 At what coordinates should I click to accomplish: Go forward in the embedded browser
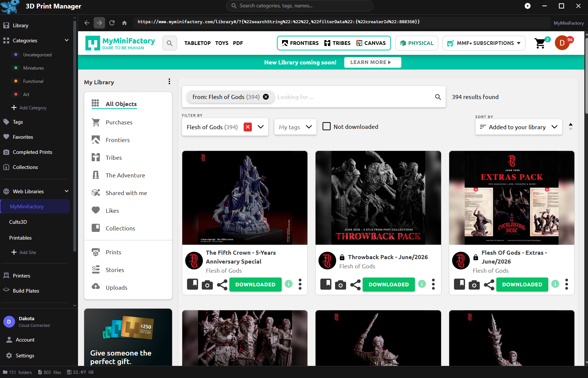(99, 23)
